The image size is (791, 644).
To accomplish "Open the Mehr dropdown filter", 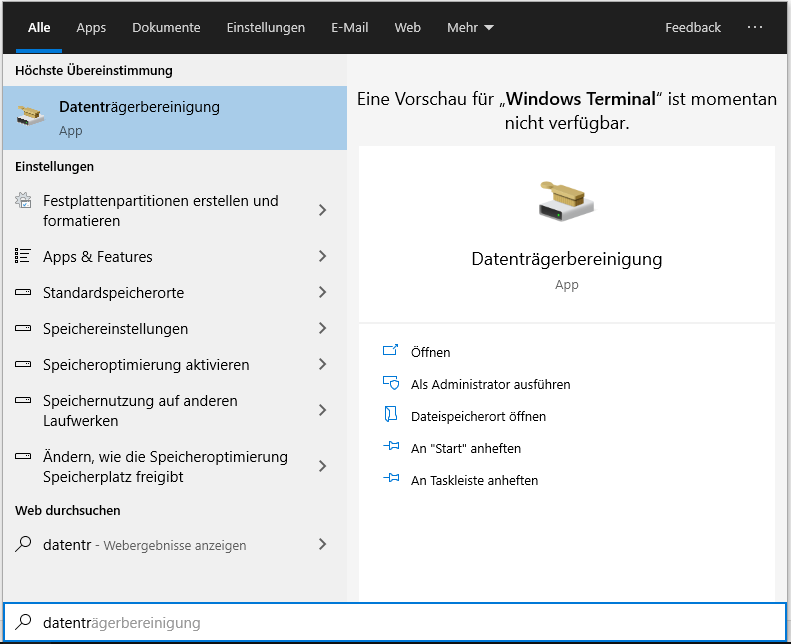I will [x=470, y=27].
